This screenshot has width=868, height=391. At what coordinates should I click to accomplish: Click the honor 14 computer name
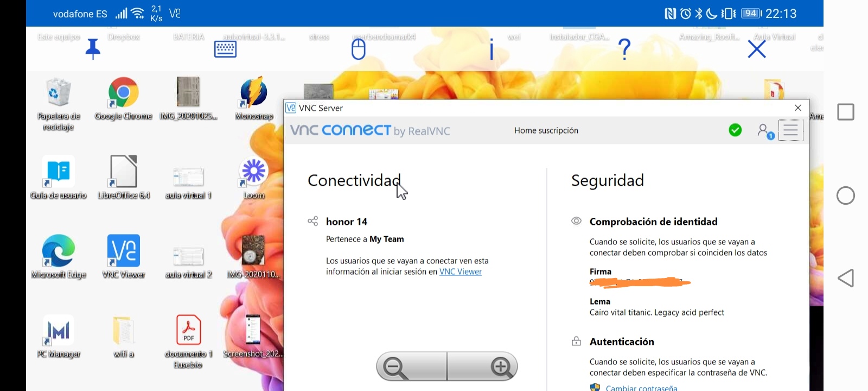point(347,222)
